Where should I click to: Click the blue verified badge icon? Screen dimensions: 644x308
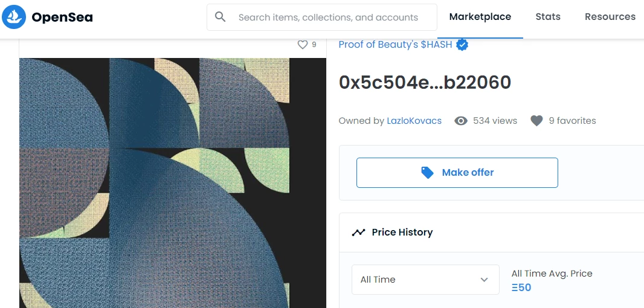pyautogui.click(x=462, y=44)
